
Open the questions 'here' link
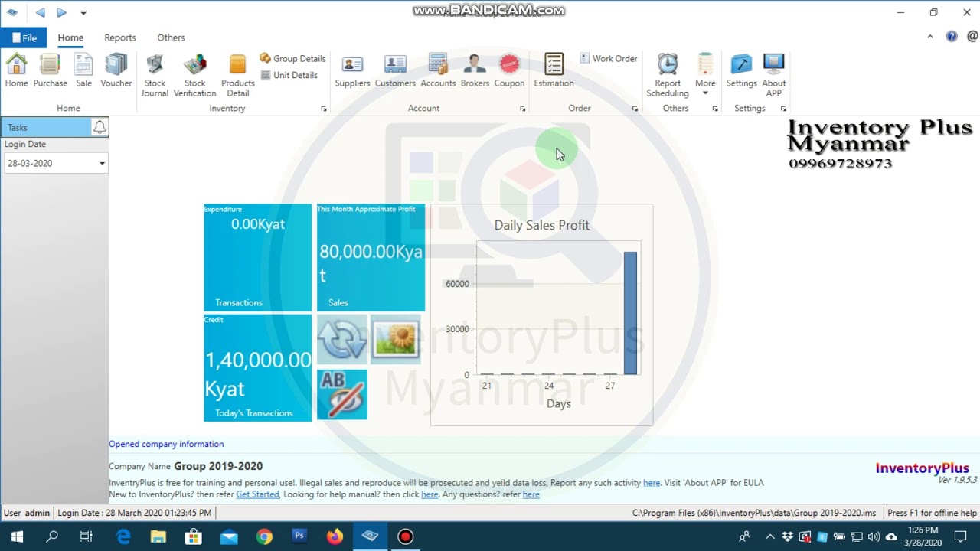531,494
